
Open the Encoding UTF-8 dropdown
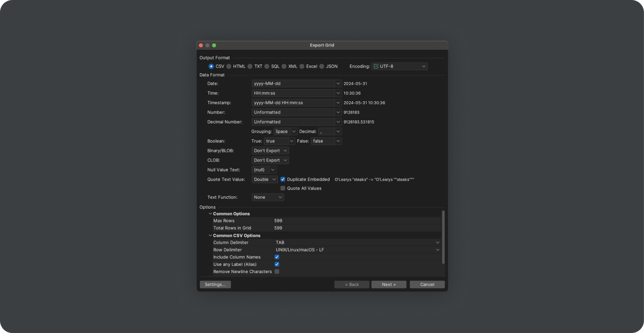(x=399, y=67)
